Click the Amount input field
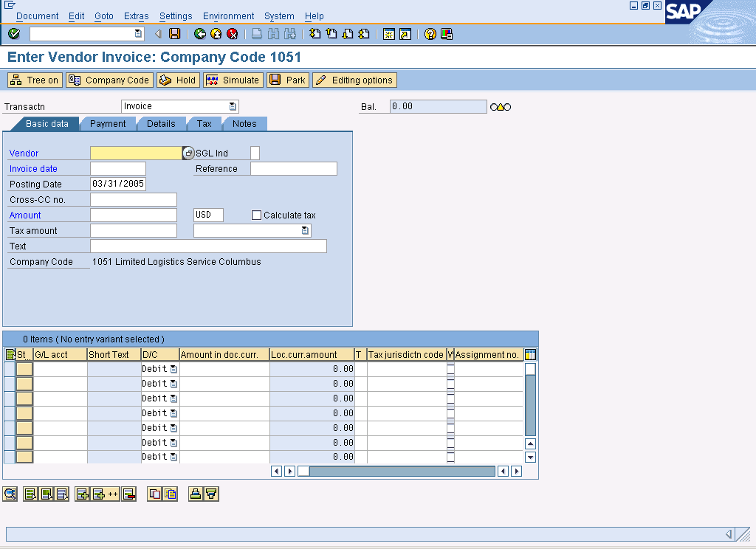Screen dimensions: 756x549 tap(134, 215)
